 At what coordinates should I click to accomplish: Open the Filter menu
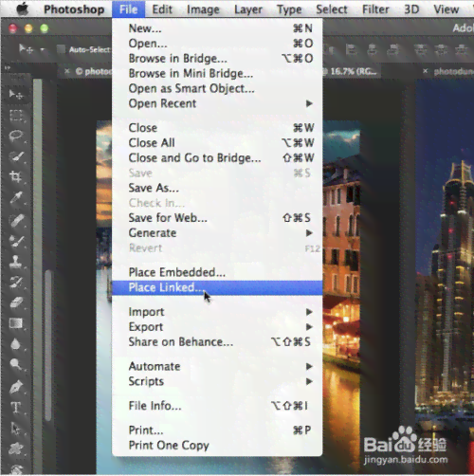point(375,9)
